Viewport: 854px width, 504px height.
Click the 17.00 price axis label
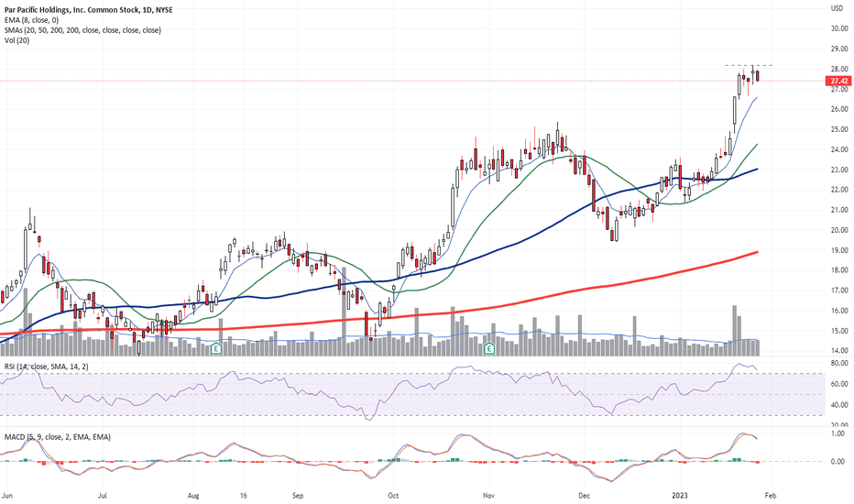(839, 290)
